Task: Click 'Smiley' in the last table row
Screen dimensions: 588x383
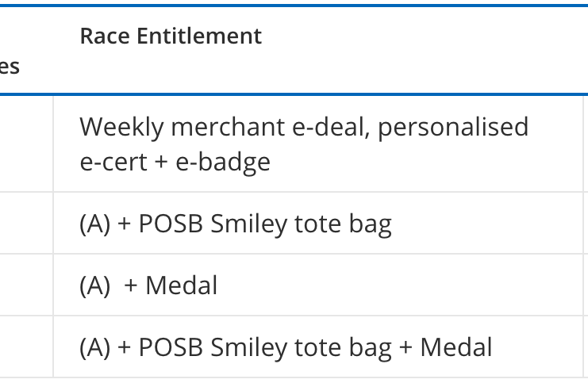Action: pyautogui.click(x=248, y=347)
